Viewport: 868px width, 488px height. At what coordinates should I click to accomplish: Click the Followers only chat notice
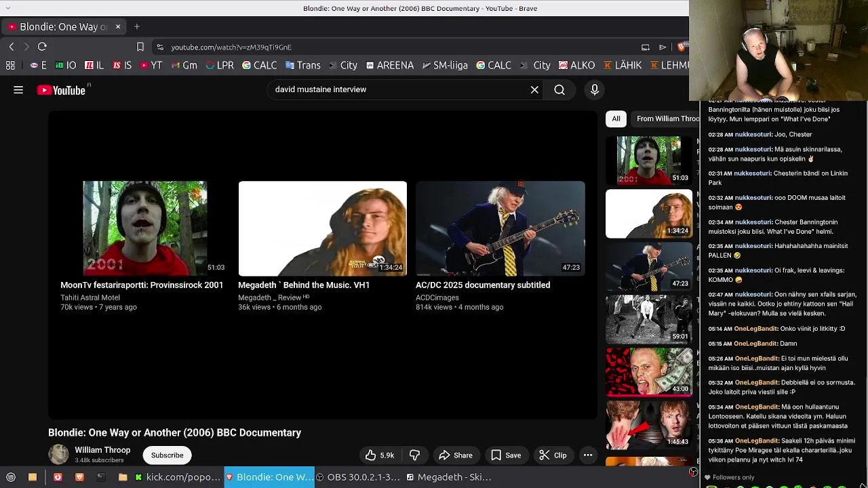coord(734,477)
